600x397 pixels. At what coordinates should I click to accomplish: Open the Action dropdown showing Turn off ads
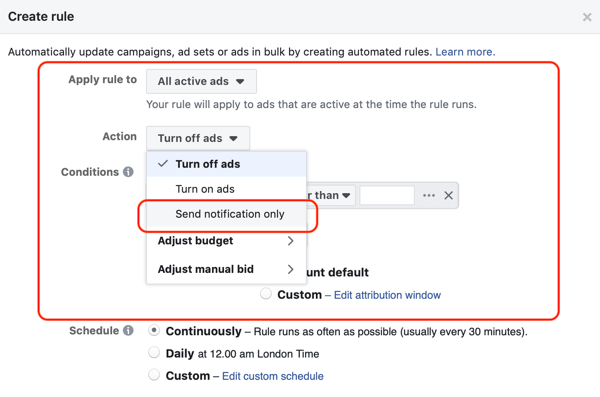(x=198, y=138)
